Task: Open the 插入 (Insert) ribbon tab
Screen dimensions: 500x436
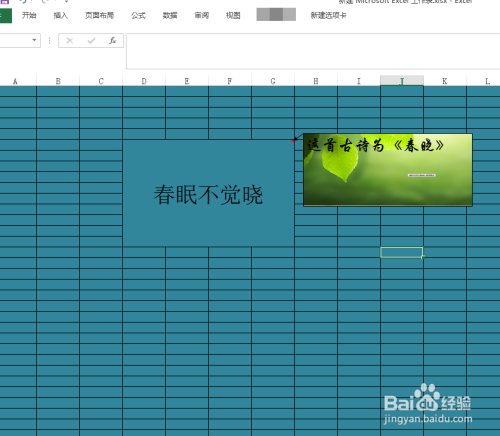Action: tap(61, 15)
